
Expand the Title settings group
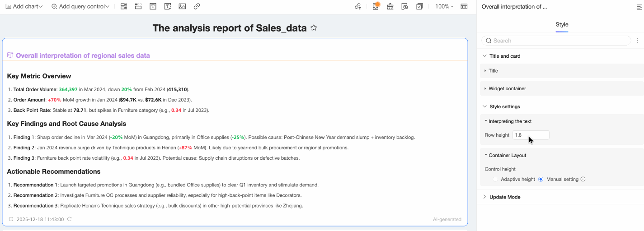pos(493,71)
